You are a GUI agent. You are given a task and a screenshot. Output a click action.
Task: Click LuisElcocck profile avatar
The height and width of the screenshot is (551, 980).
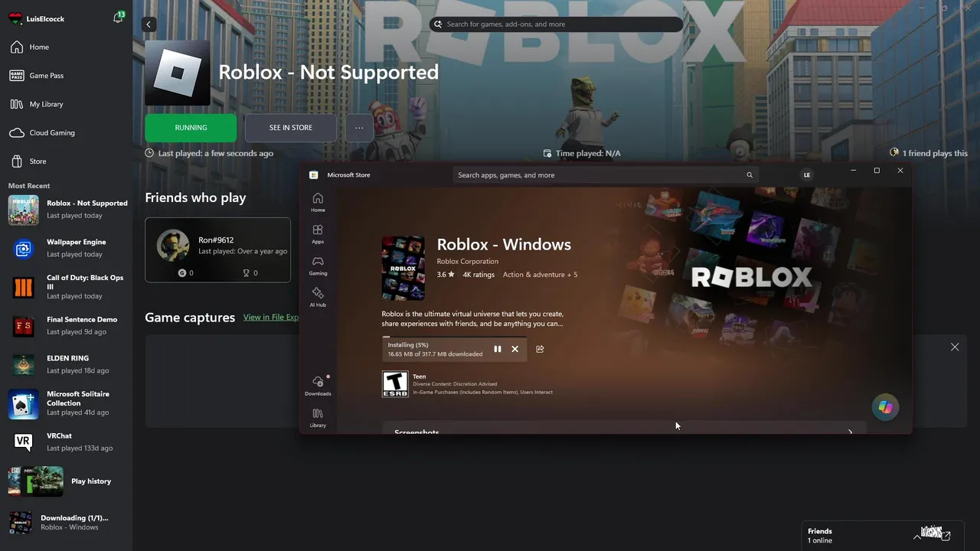pyautogui.click(x=15, y=18)
